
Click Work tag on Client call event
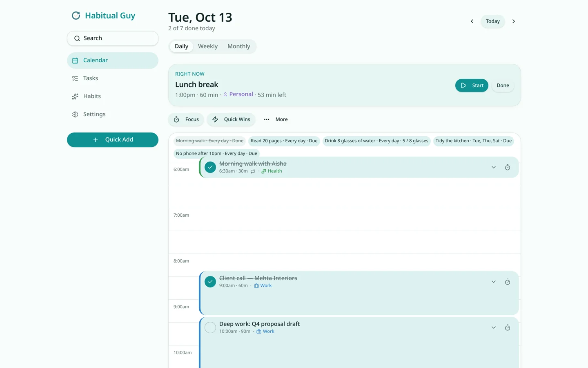click(x=263, y=286)
